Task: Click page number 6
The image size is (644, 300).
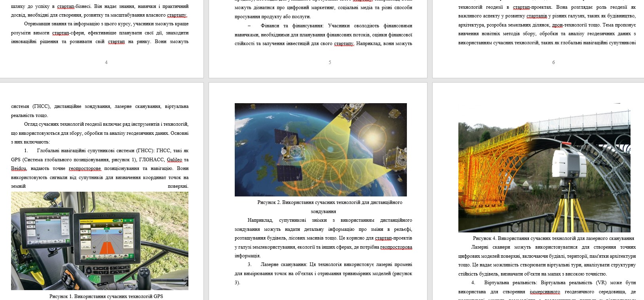Action: click(x=553, y=62)
